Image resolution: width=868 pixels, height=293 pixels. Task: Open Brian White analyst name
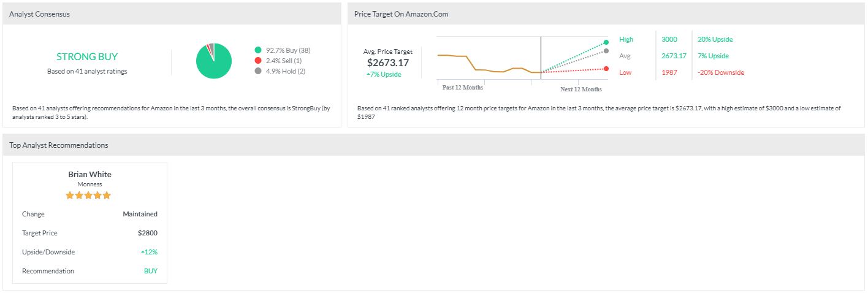(x=89, y=174)
